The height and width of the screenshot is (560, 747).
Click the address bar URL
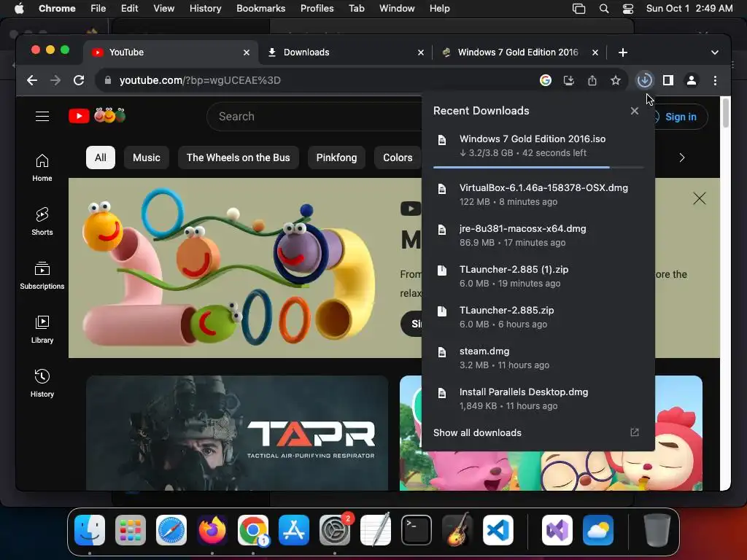200,80
